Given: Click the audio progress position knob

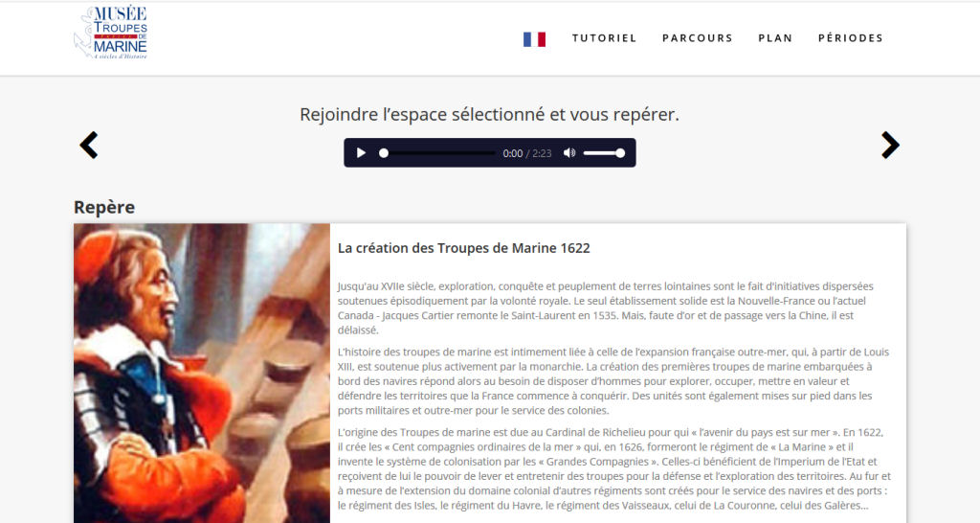Looking at the screenshot, I should (384, 153).
